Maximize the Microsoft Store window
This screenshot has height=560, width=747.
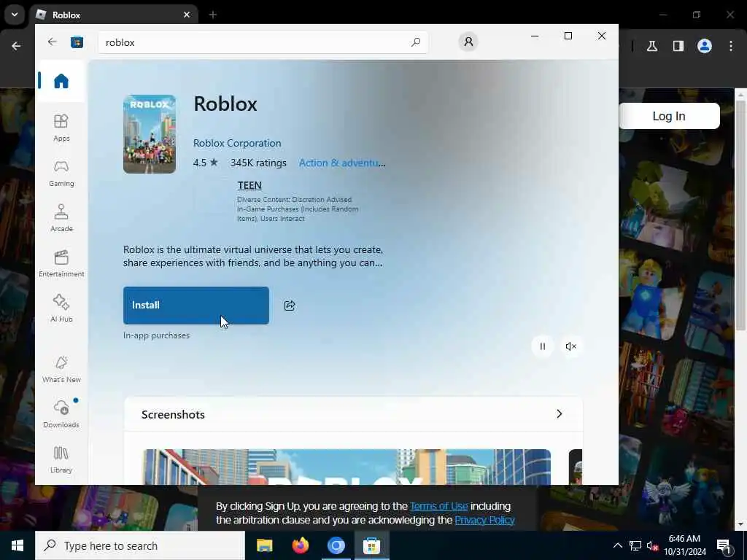[x=568, y=36]
